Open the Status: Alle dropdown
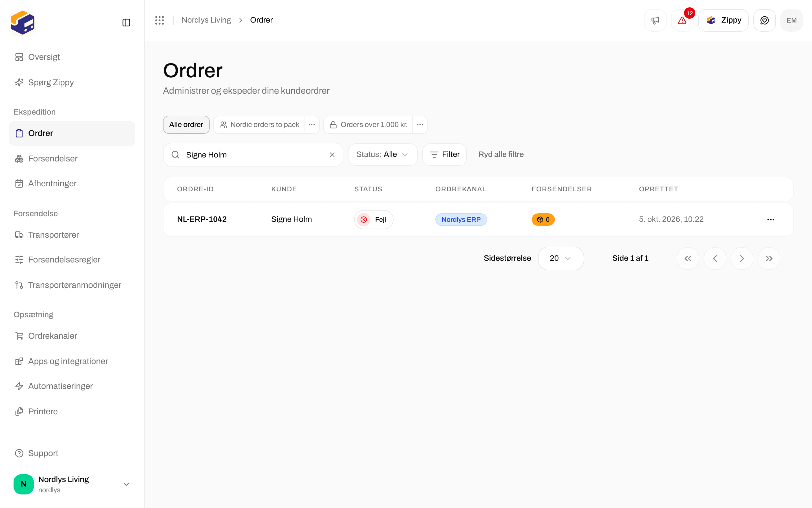Viewport: 812px width, 508px height. (383, 155)
